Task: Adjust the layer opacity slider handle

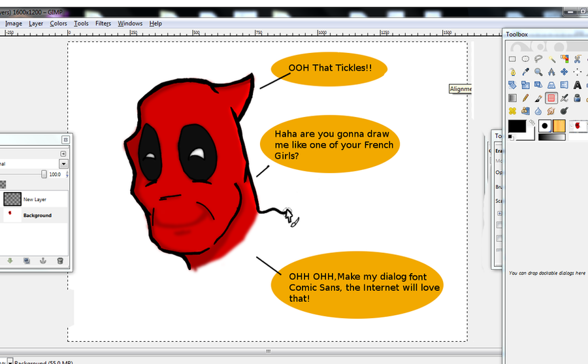Action: (44, 174)
